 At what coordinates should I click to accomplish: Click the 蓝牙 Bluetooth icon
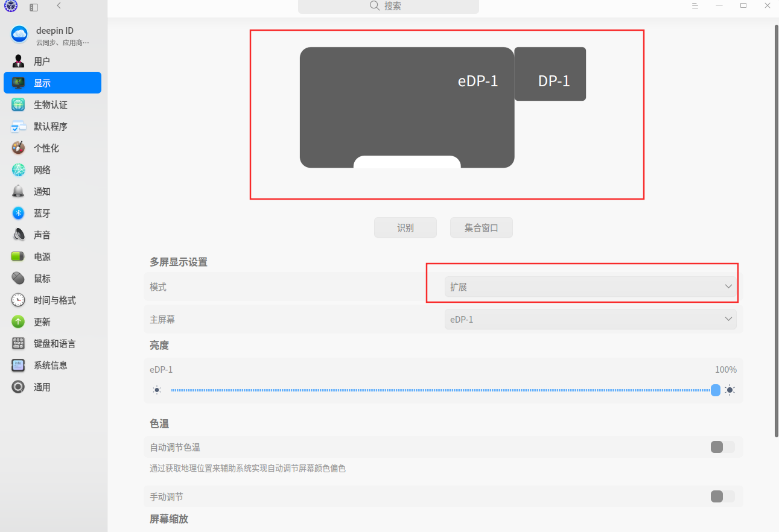pos(18,213)
